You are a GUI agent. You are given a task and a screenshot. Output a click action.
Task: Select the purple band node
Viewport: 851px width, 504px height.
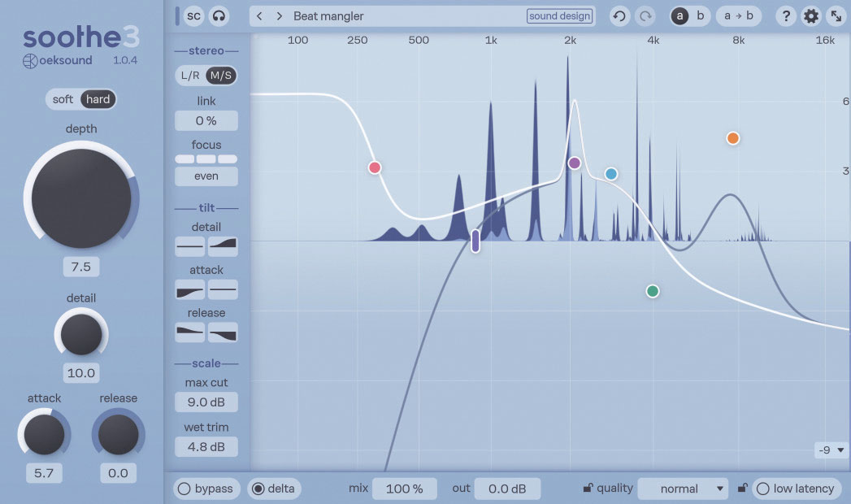[574, 163]
